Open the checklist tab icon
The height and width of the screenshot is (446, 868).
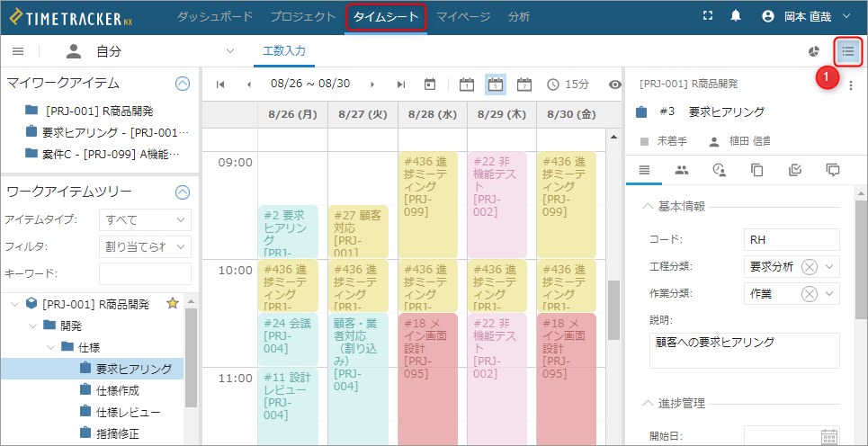[795, 170]
